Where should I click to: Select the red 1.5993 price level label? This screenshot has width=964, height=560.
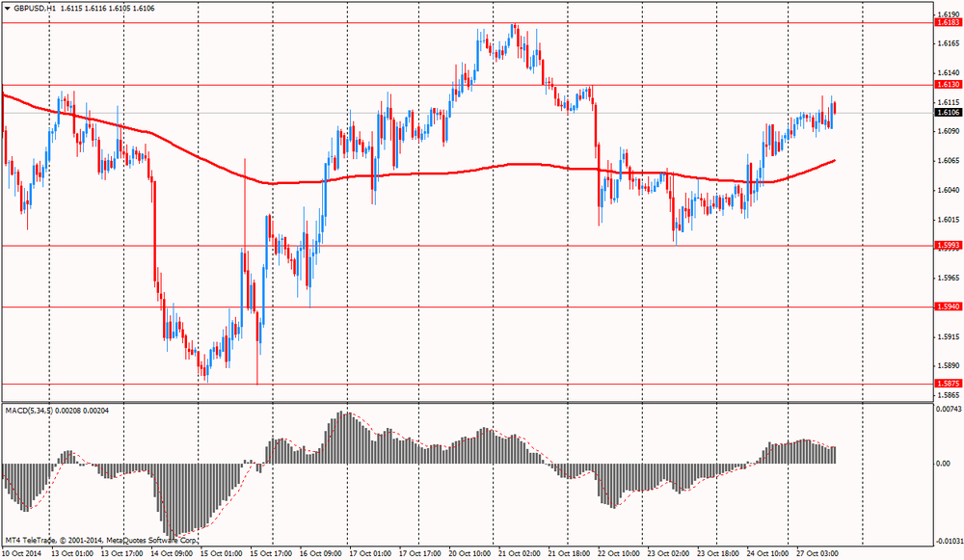click(948, 245)
